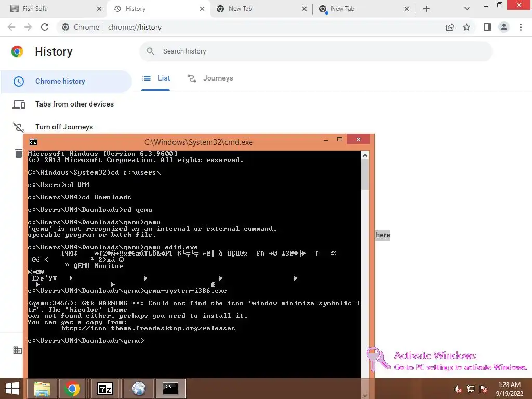The height and width of the screenshot is (399, 532).
Task: Click the Chrome logo beside History
Action: pos(17,51)
